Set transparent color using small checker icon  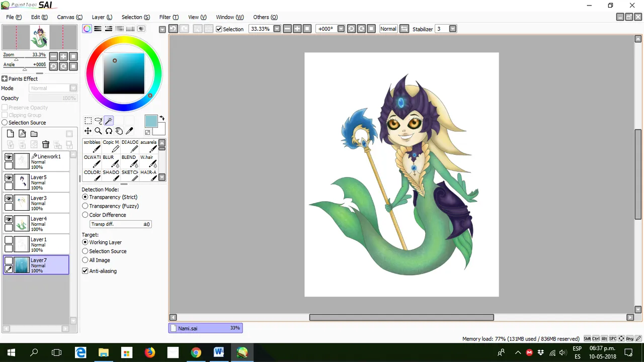click(147, 132)
